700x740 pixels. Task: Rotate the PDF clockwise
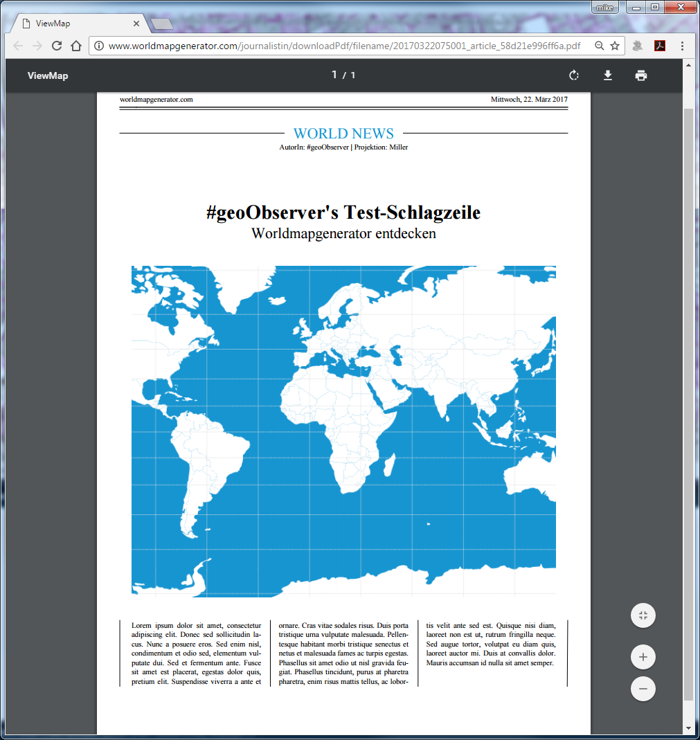(x=573, y=75)
